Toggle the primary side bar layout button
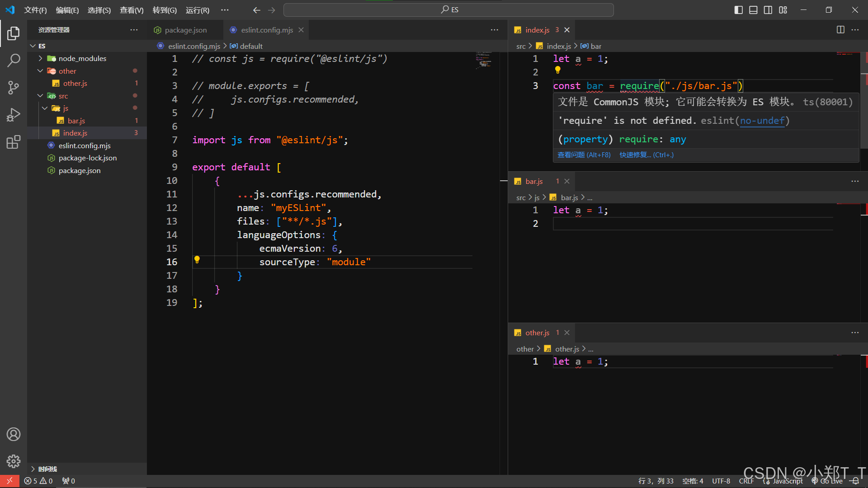The image size is (868, 488). 738,10
